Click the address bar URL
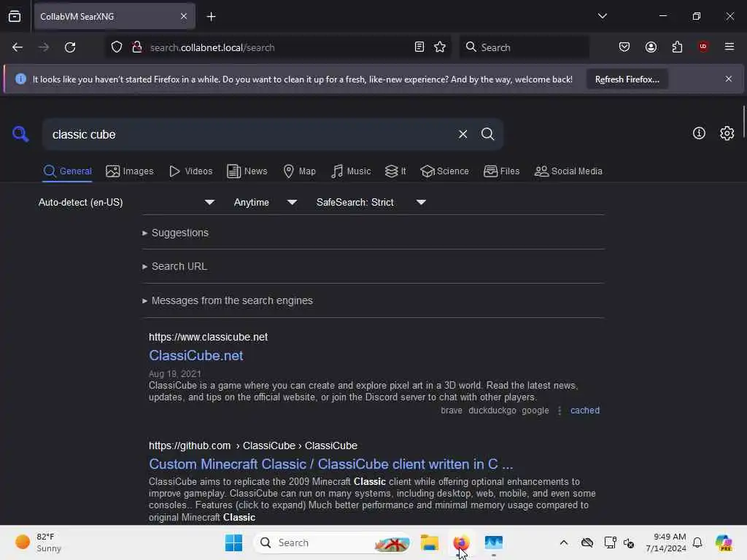 [212, 47]
